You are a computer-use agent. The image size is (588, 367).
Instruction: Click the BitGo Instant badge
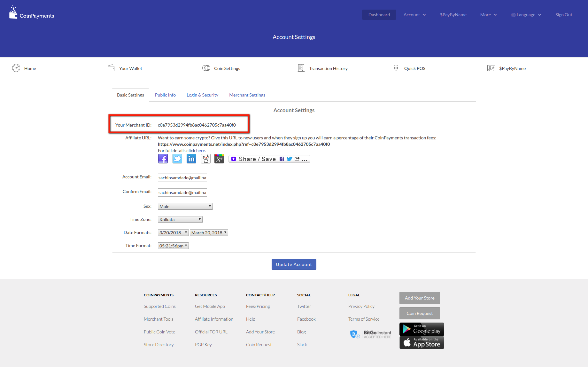tap(371, 334)
